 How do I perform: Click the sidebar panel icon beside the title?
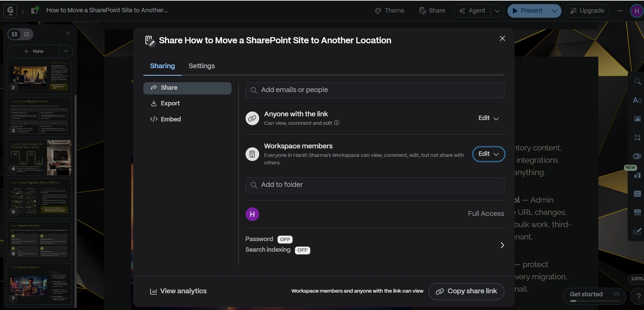34,10
